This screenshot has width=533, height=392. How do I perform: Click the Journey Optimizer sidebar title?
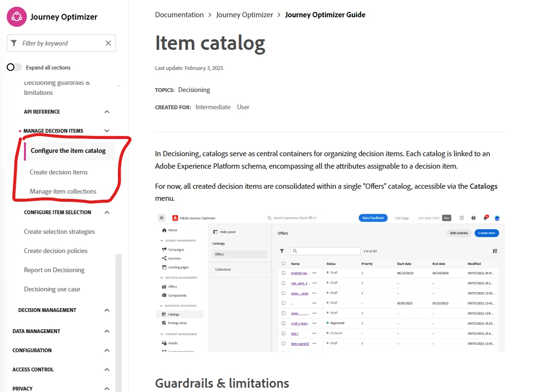pyautogui.click(x=64, y=17)
